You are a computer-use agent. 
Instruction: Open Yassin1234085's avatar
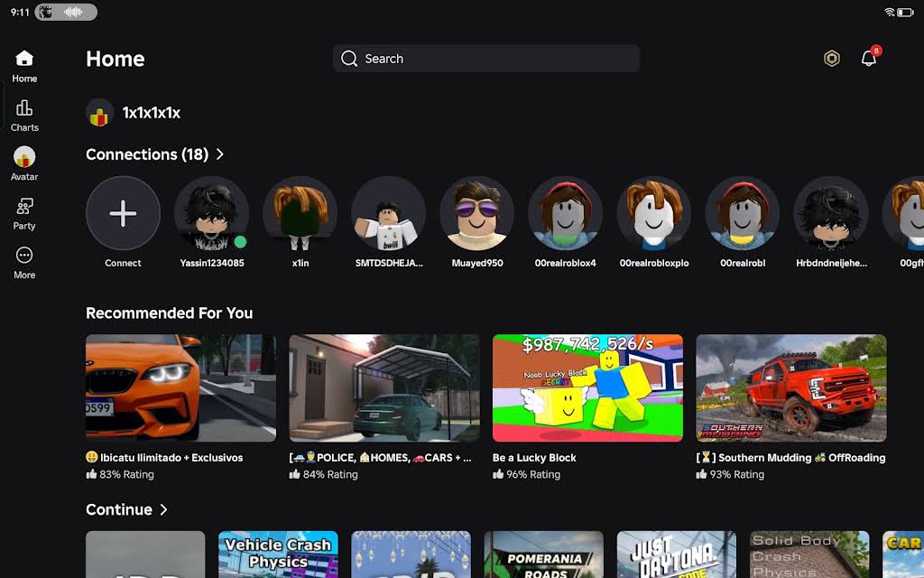click(x=211, y=213)
